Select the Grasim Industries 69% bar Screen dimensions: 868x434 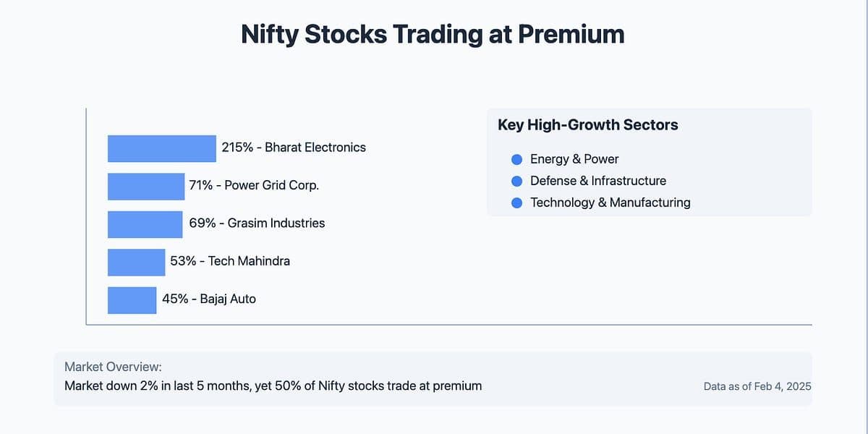click(145, 224)
